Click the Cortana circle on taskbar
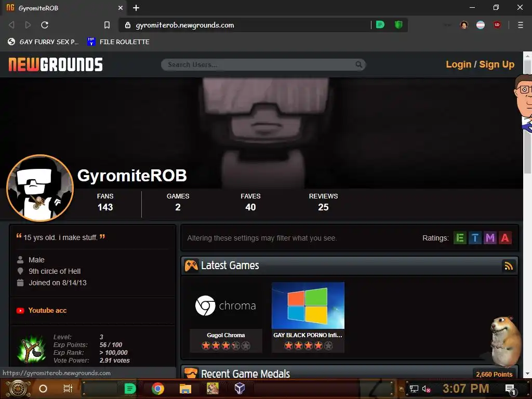 pos(43,389)
